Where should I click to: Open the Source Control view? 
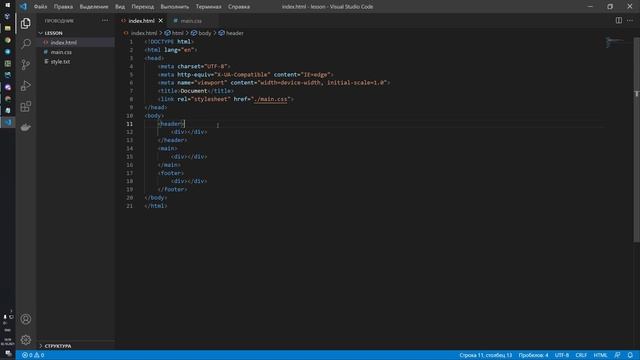(26, 64)
